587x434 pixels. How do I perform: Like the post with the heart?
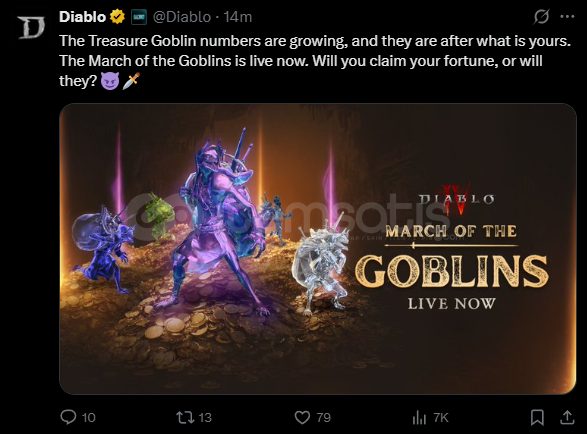pos(302,417)
